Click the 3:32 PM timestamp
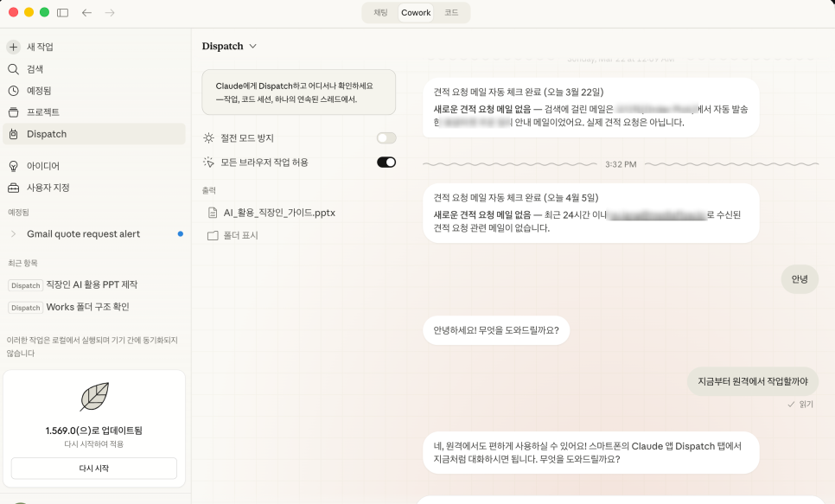Viewport: 835px width, 504px height. coord(621,164)
